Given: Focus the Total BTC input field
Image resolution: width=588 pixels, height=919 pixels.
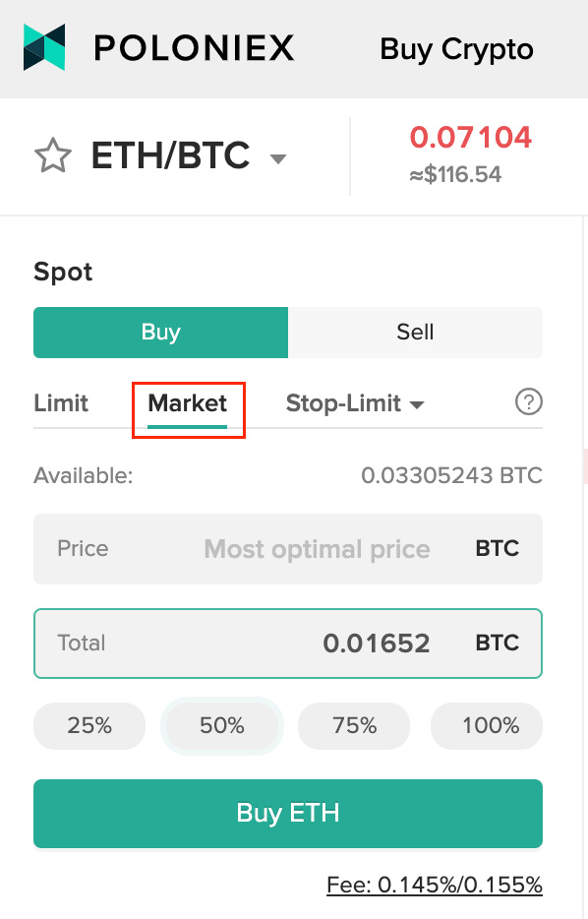Looking at the screenshot, I should pos(288,643).
